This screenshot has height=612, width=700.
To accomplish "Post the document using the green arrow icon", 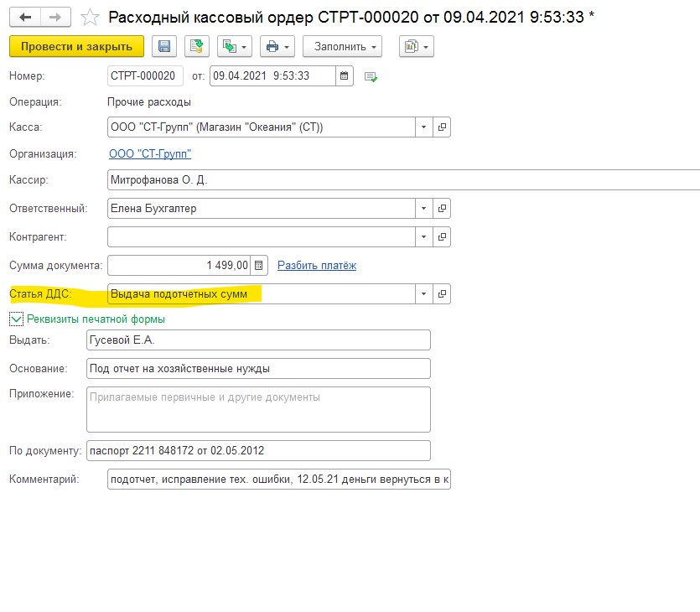I will 196,47.
